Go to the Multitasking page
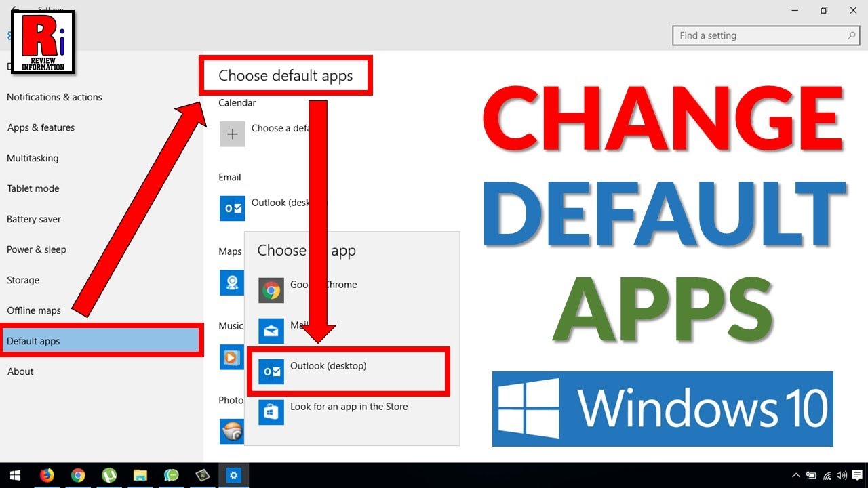This screenshot has height=488, width=868. tap(33, 158)
